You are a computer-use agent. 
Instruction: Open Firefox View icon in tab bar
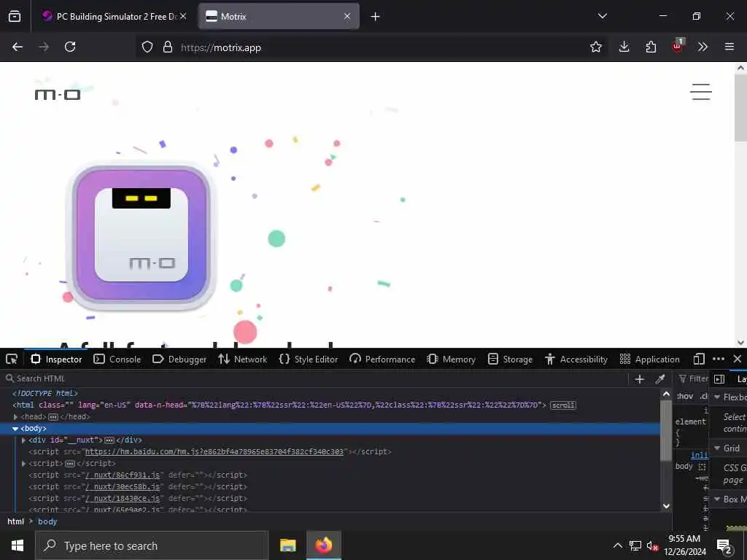[x=15, y=16]
